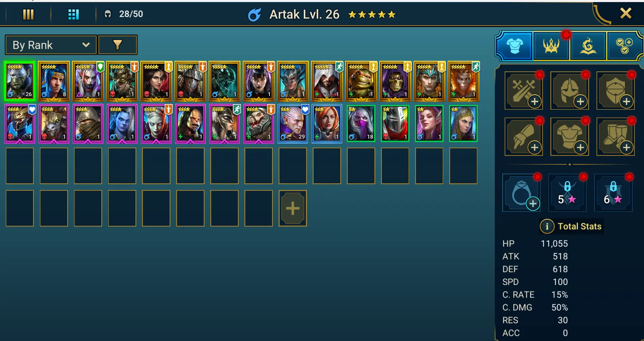Choose the gauntlets equipment slot
The width and height of the screenshot is (644, 341).
pos(523,137)
